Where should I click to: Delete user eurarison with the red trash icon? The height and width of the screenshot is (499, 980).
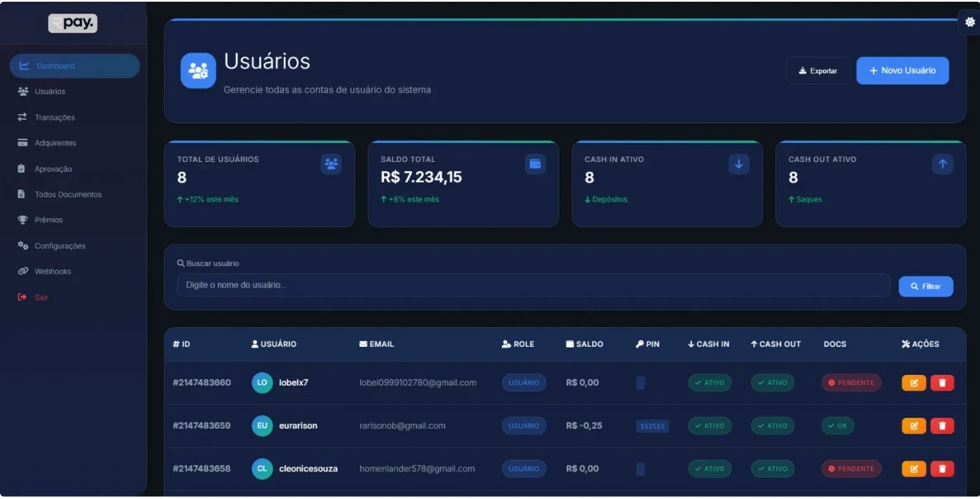tap(942, 425)
